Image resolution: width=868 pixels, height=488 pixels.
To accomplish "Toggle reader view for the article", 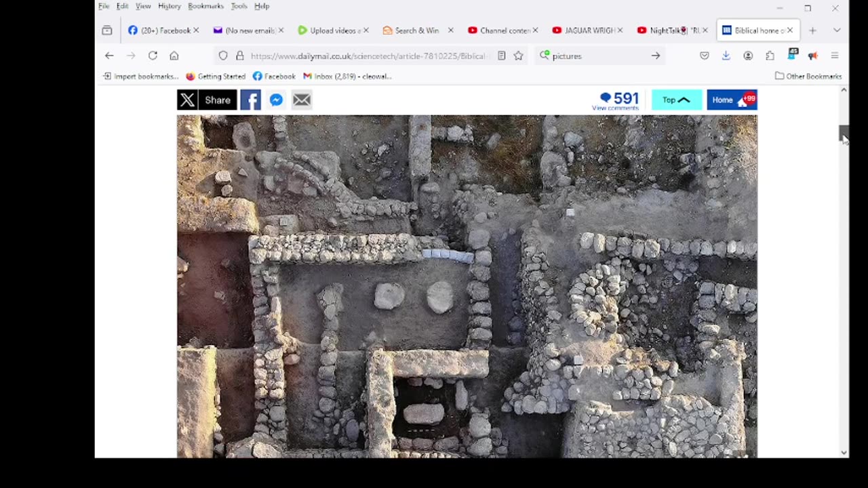I will click(502, 56).
